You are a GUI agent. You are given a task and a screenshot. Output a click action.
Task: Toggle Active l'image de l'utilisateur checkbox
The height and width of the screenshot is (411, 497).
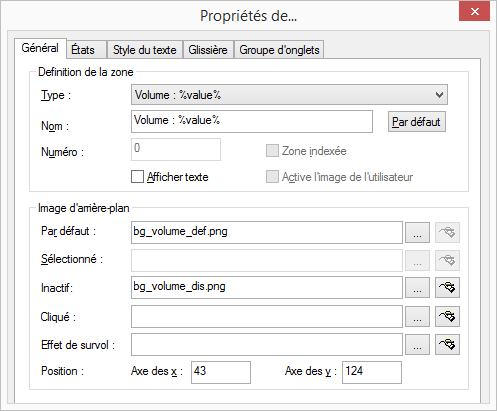(272, 177)
